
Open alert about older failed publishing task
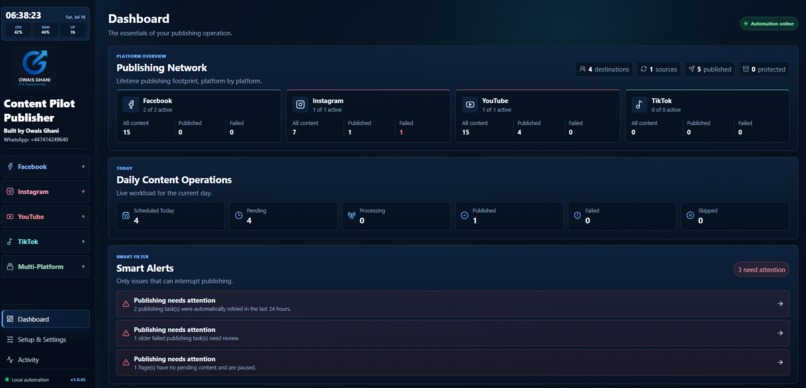tap(453, 333)
